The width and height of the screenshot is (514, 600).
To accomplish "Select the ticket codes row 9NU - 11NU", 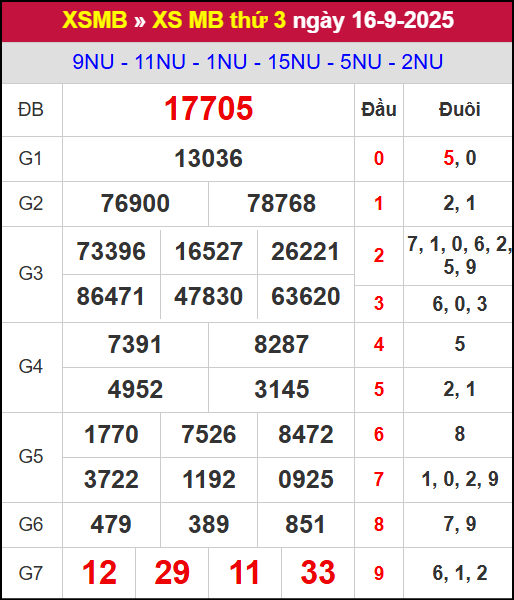I will pyautogui.click(x=258, y=62).
